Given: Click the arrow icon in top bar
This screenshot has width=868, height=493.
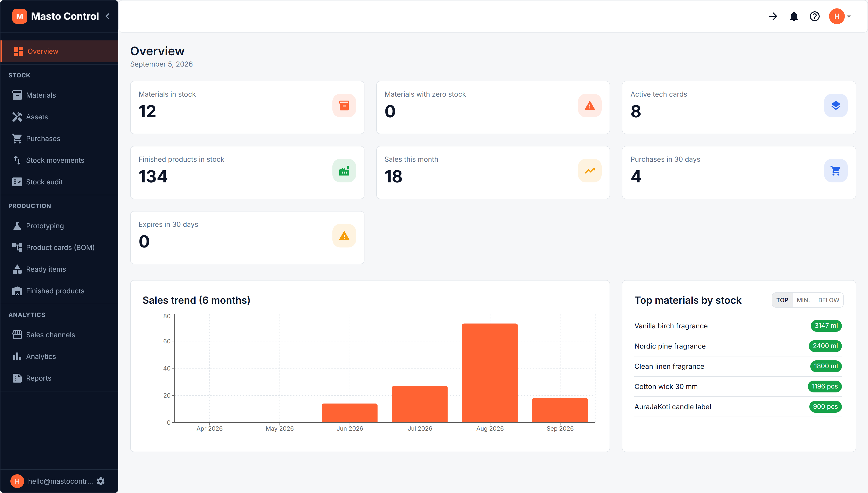Looking at the screenshot, I should (773, 16).
